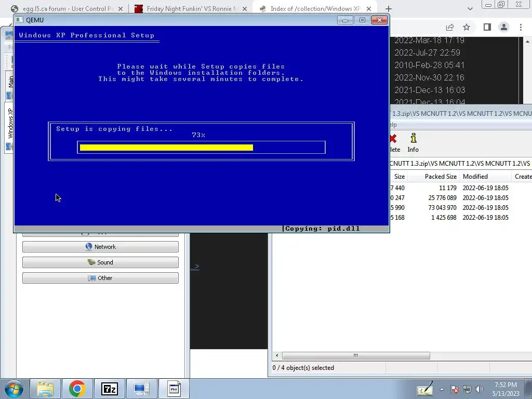The image size is (532, 399).
Task: Click the 7-Zip address path field
Action: pos(461,164)
